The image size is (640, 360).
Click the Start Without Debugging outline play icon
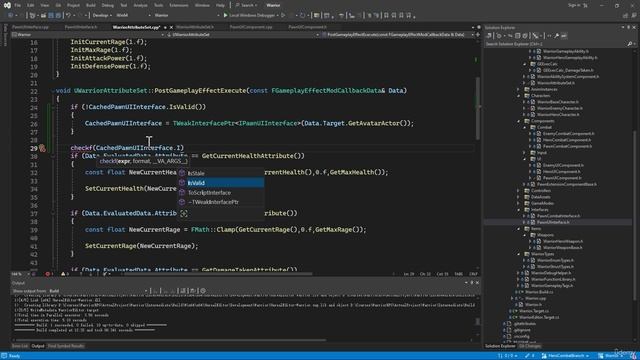[283, 16]
